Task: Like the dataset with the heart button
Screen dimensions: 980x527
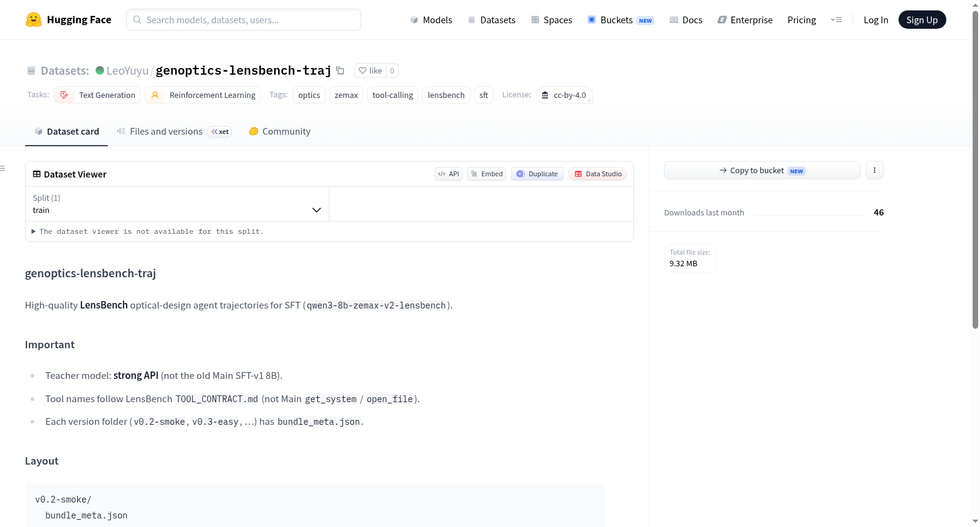Action: tap(370, 70)
